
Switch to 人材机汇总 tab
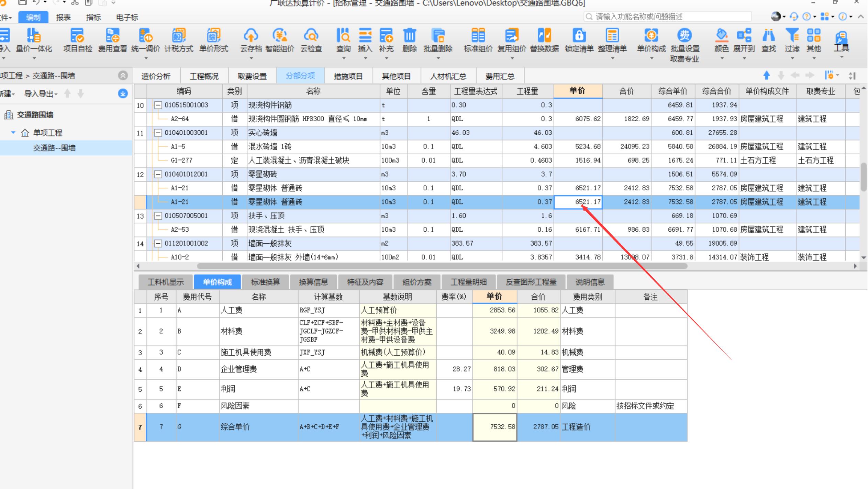(448, 76)
